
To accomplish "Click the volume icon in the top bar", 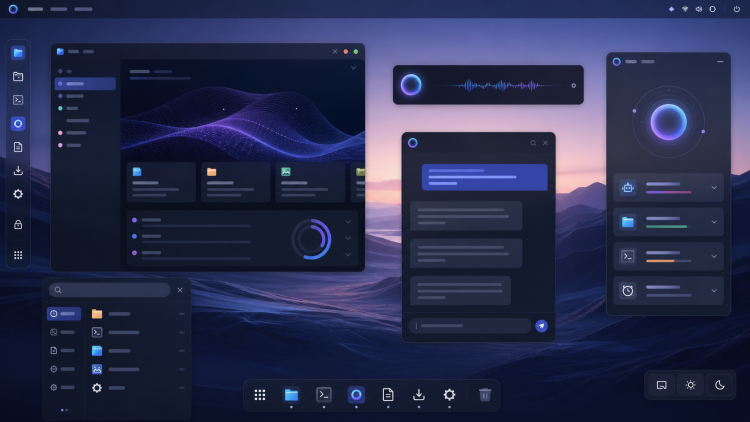I will 699,9.
